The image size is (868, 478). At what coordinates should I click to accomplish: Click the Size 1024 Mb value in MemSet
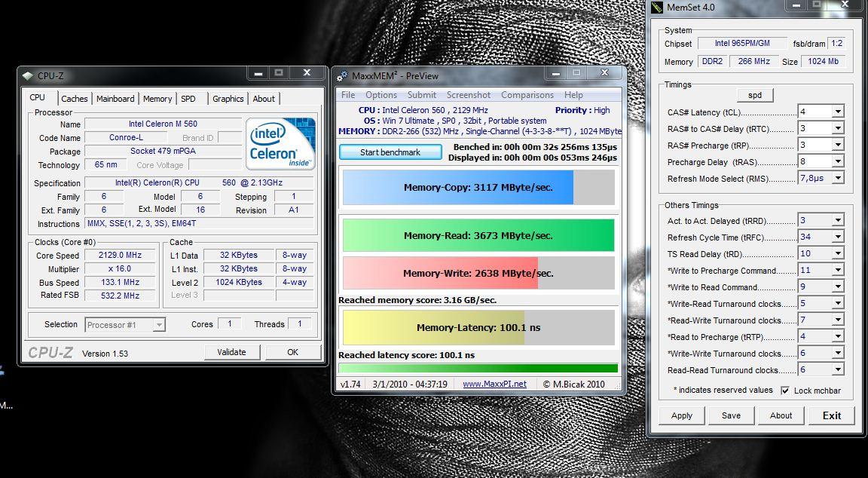(823, 62)
